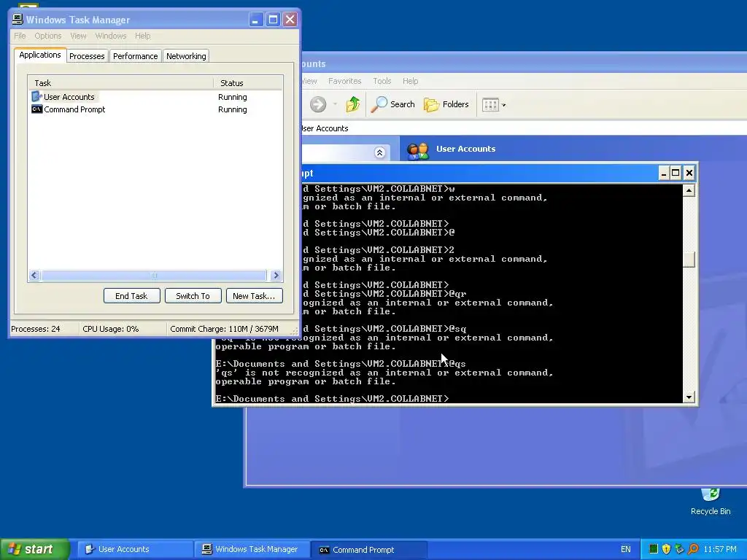Click the Up folder icon in toolbar
The image size is (747, 560).
[x=353, y=104]
